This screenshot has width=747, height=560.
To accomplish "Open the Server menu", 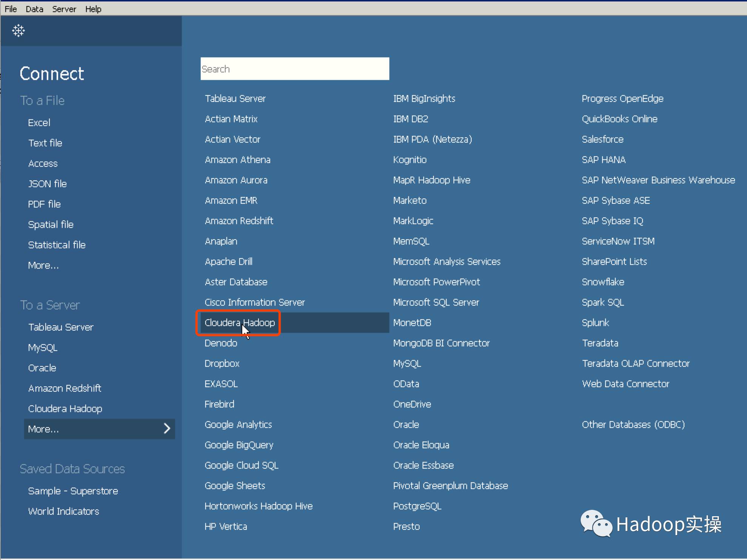I will tap(64, 9).
